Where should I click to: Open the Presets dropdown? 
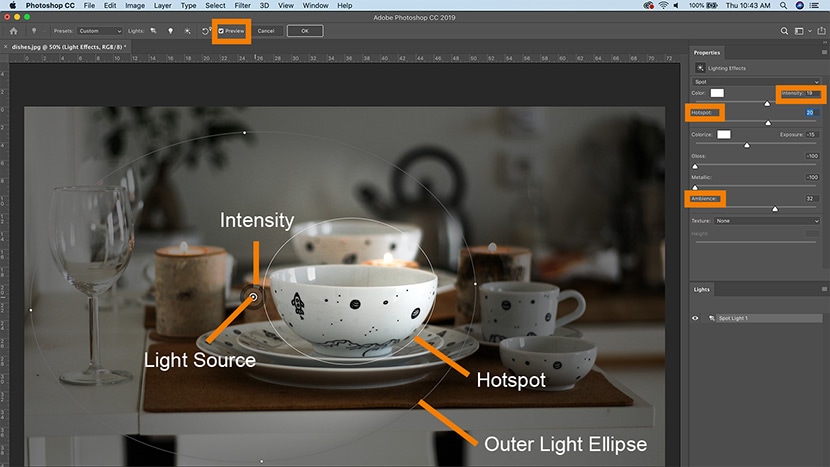click(x=100, y=31)
